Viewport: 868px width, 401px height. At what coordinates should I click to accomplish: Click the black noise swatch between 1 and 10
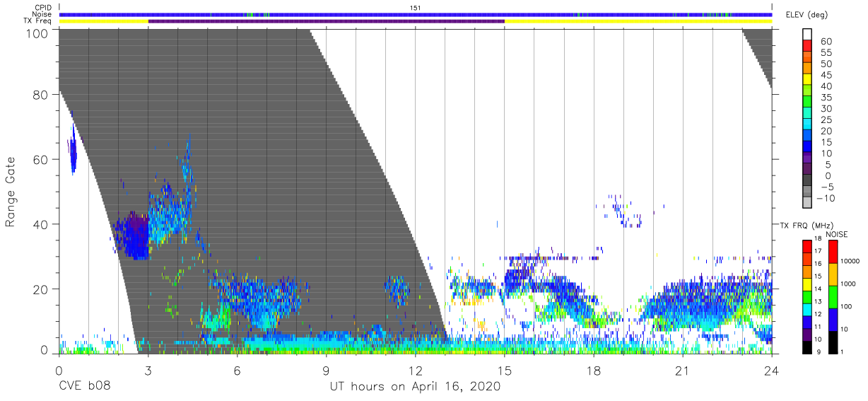coord(833,341)
